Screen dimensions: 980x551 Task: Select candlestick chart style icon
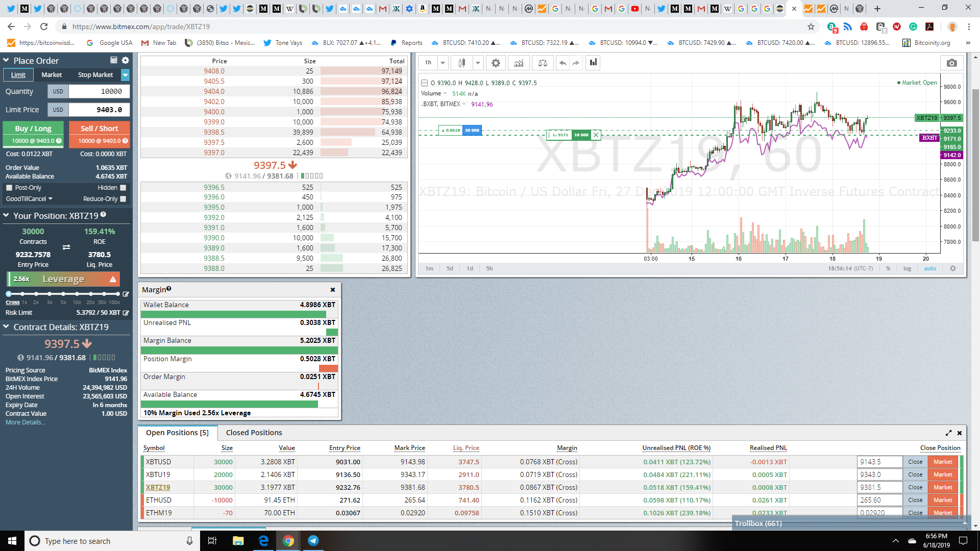pos(462,63)
